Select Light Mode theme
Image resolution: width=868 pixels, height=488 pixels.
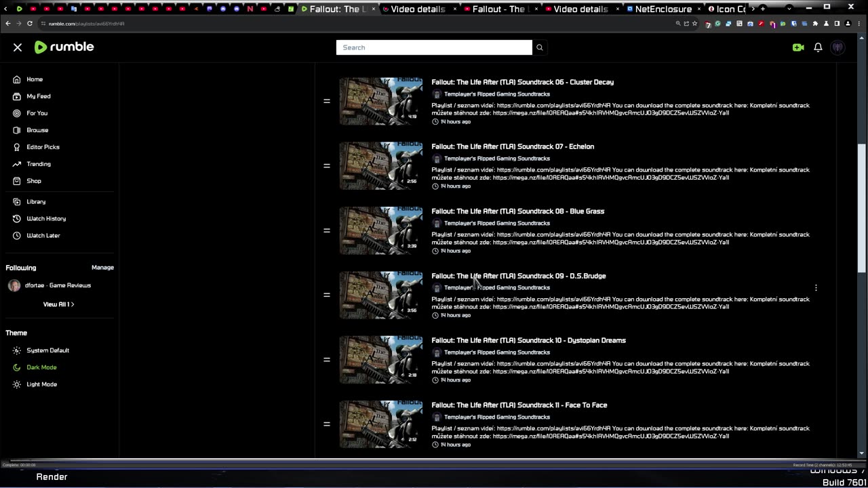[x=41, y=384]
